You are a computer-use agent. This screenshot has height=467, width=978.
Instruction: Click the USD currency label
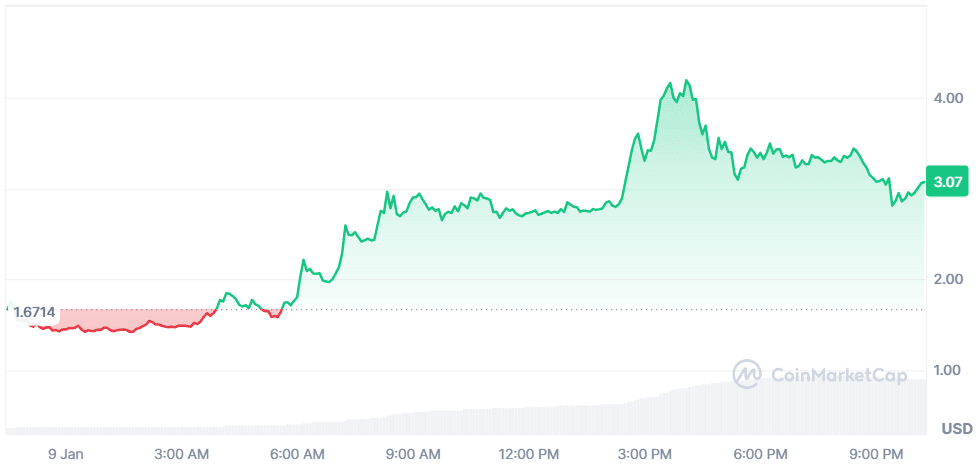pyautogui.click(x=956, y=429)
